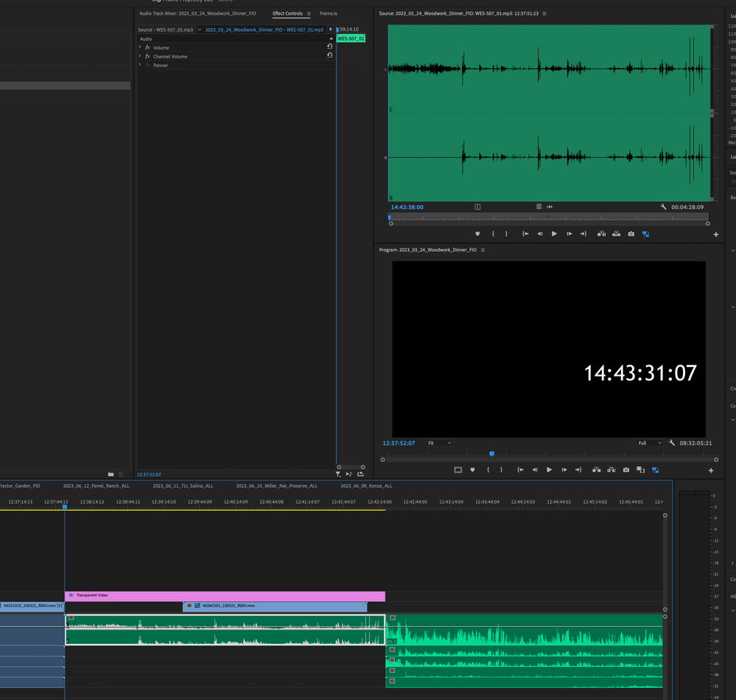
Task: Toggle Volume fx effect on or off
Action: [x=147, y=47]
